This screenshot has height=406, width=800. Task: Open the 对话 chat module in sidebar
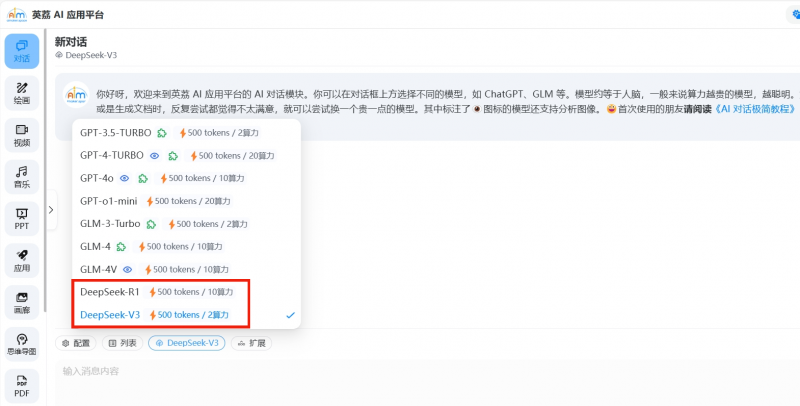pos(22,51)
